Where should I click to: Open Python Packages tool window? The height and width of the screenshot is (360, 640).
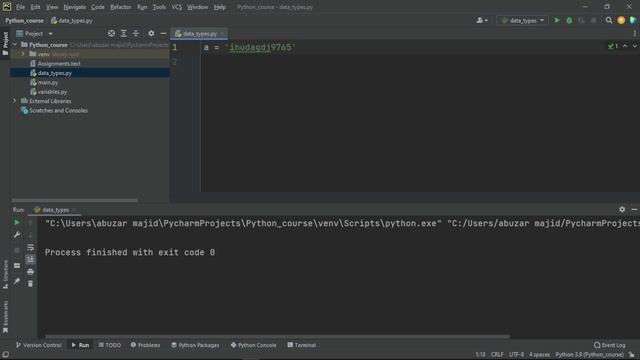(x=195, y=345)
